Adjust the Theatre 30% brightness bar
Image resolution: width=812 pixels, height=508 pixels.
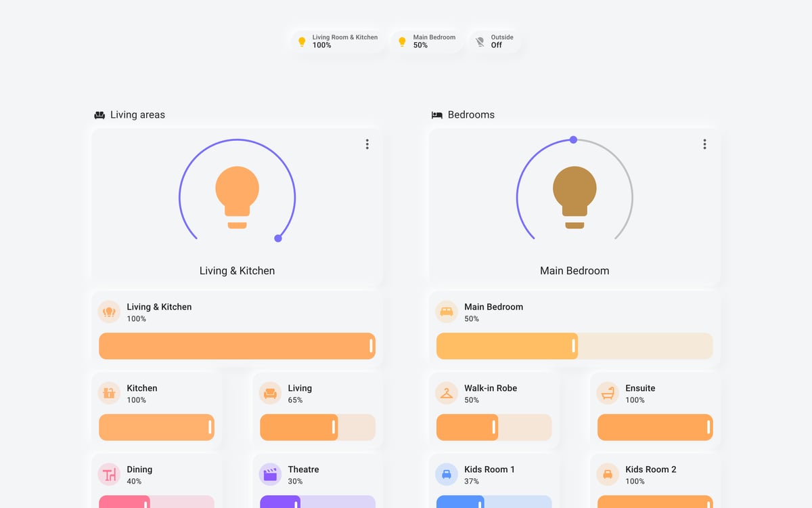click(317, 502)
